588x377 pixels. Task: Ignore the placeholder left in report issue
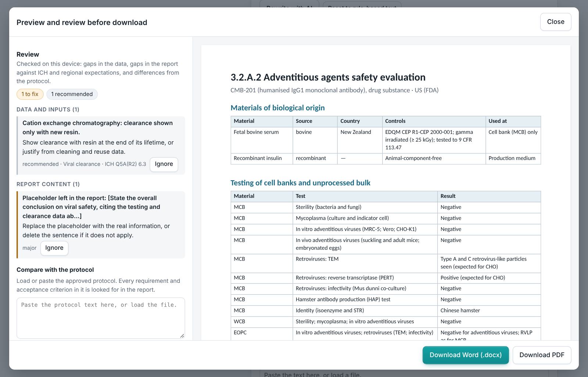tap(54, 248)
